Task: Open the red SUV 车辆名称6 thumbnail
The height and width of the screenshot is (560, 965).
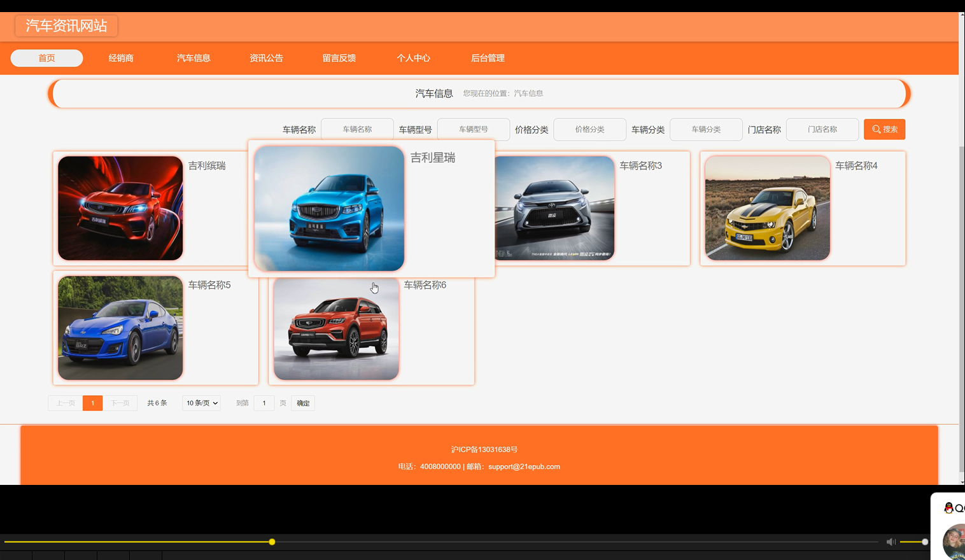Action: (336, 330)
